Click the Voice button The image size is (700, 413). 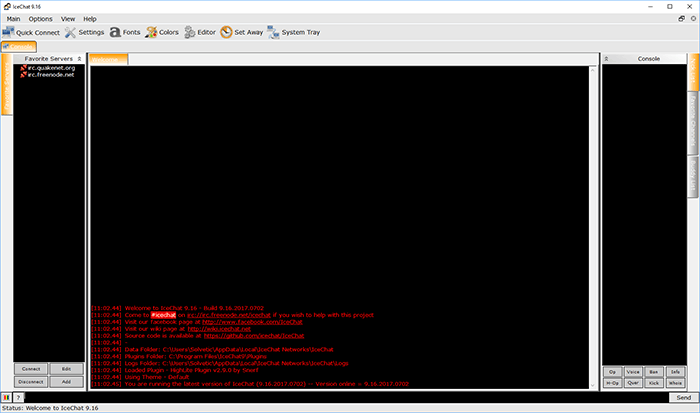click(x=633, y=372)
